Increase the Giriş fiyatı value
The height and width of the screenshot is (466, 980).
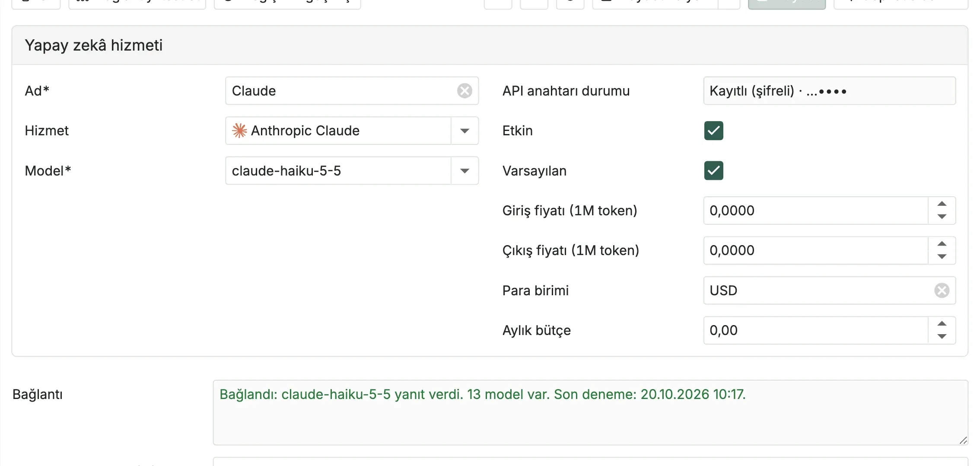point(942,204)
